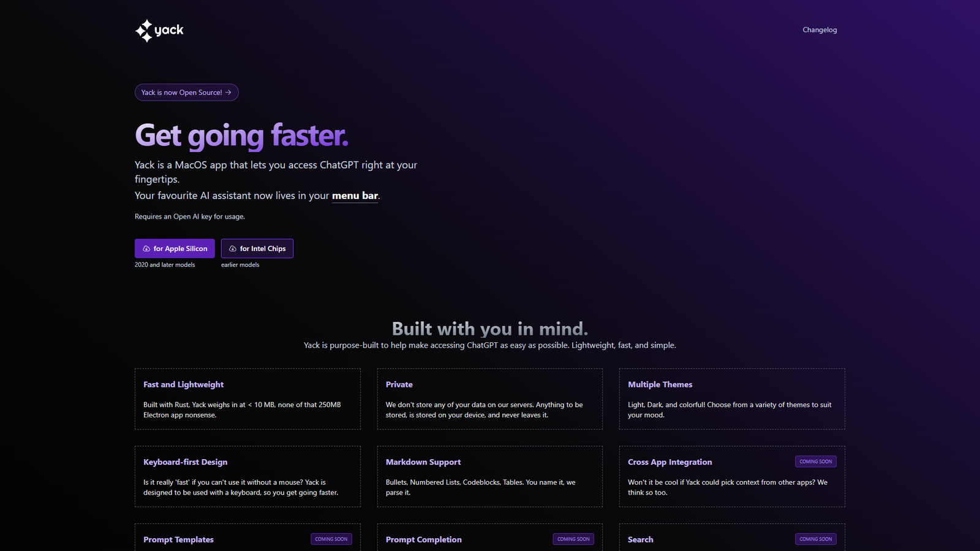Image resolution: width=980 pixels, height=551 pixels.
Task: Click the 'Built with Rust' description text
Action: [x=243, y=410]
